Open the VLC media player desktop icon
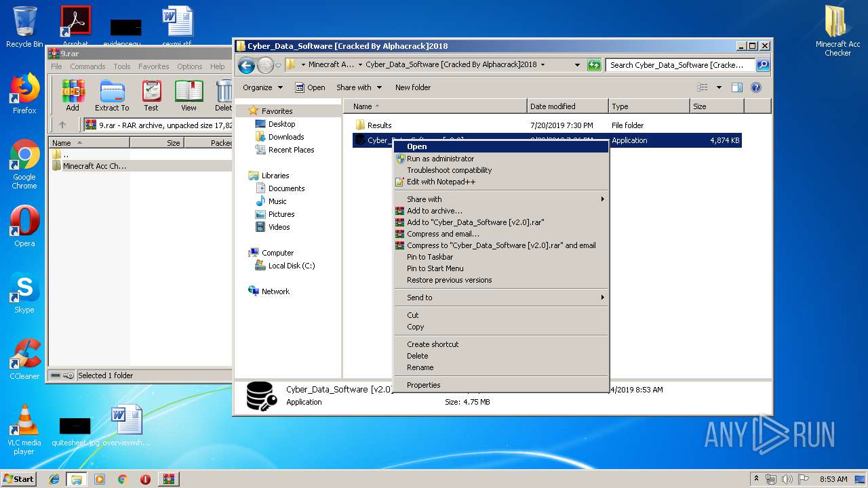This screenshot has height=488, width=868. point(24,430)
